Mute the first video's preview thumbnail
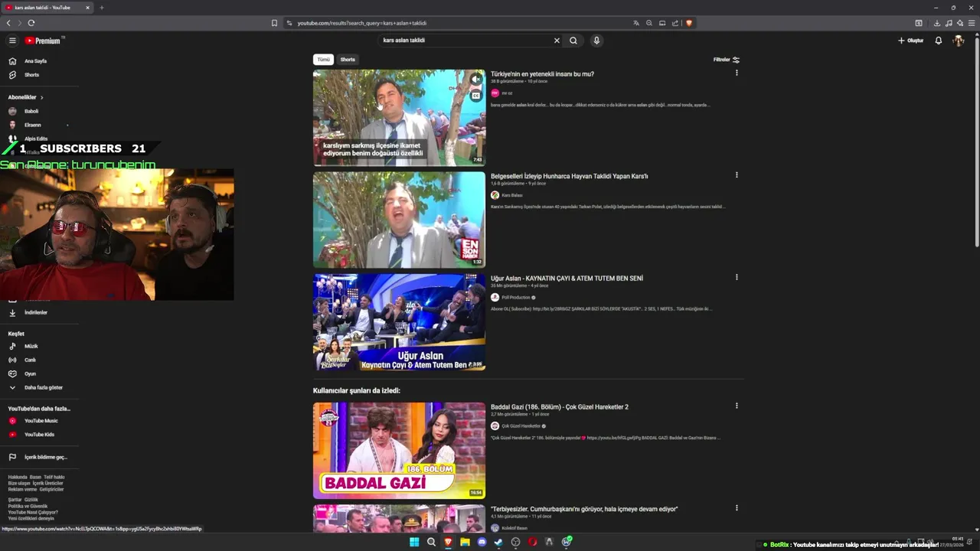This screenshot has height=551, width=980. pyautogui.click(x=475, y=80)
